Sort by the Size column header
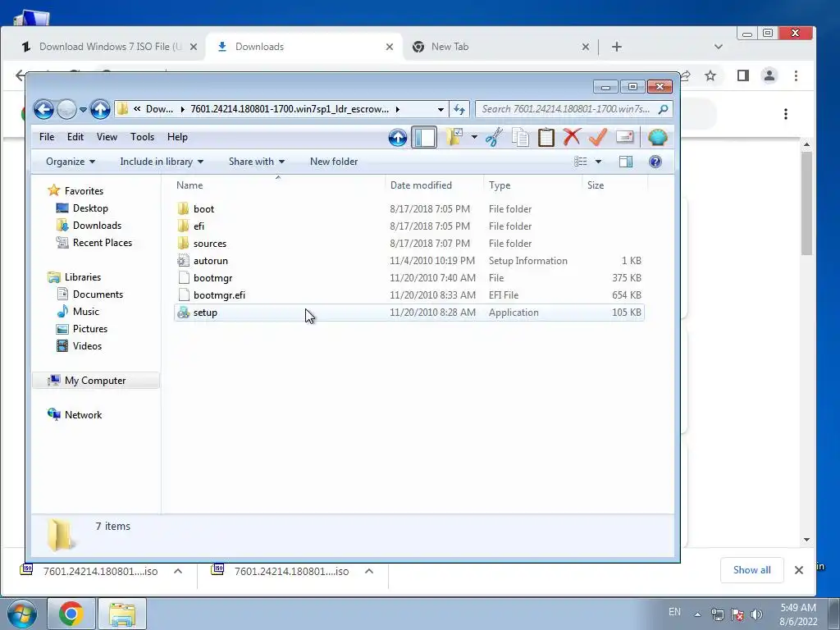This screenshot has width=840, height=630. [x=615, y=185]
